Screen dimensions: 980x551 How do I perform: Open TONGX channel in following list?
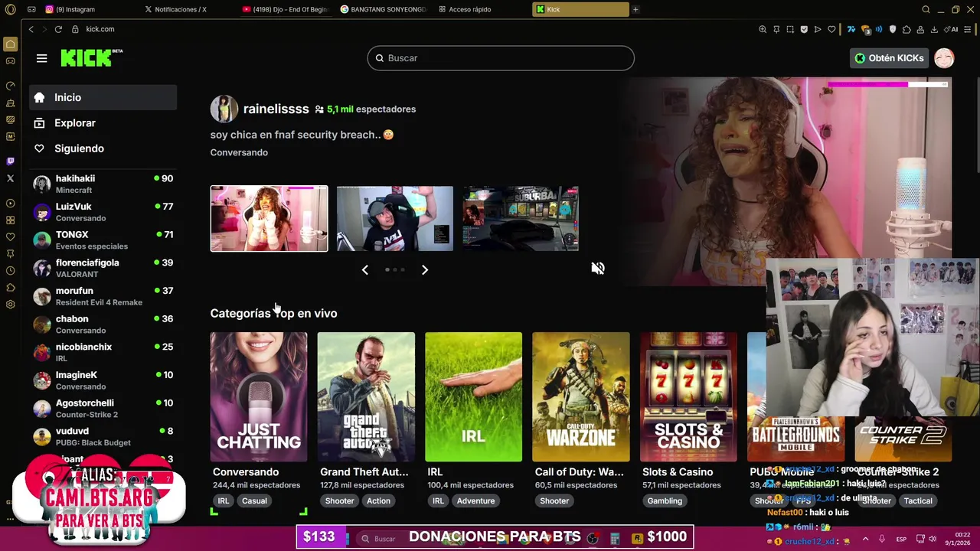pos(103,240)
